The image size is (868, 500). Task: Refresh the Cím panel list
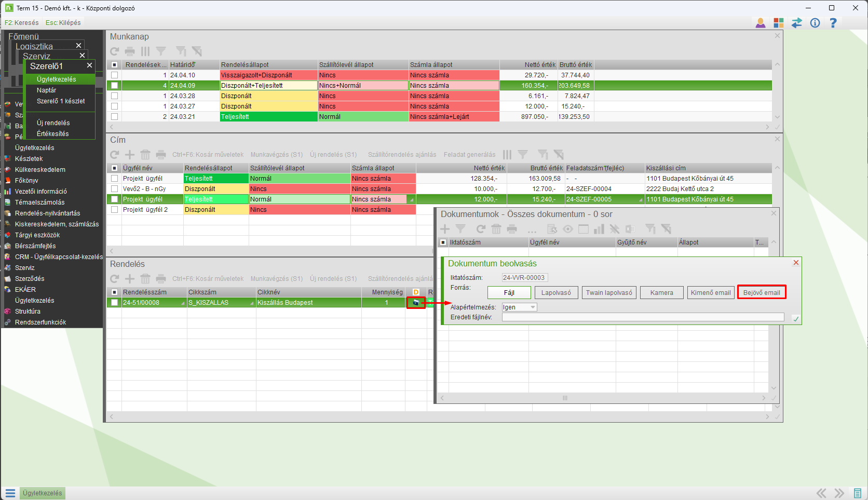115,155
